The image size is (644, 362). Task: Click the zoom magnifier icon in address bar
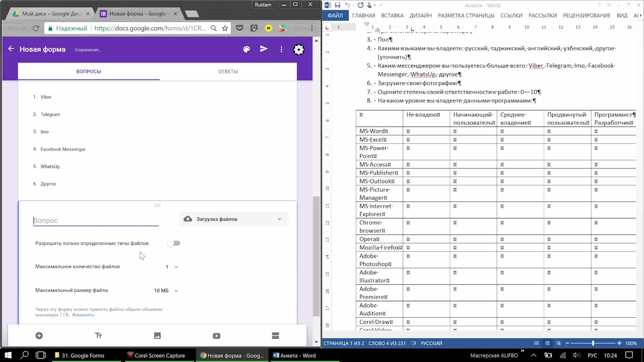[x=214, y=28]
